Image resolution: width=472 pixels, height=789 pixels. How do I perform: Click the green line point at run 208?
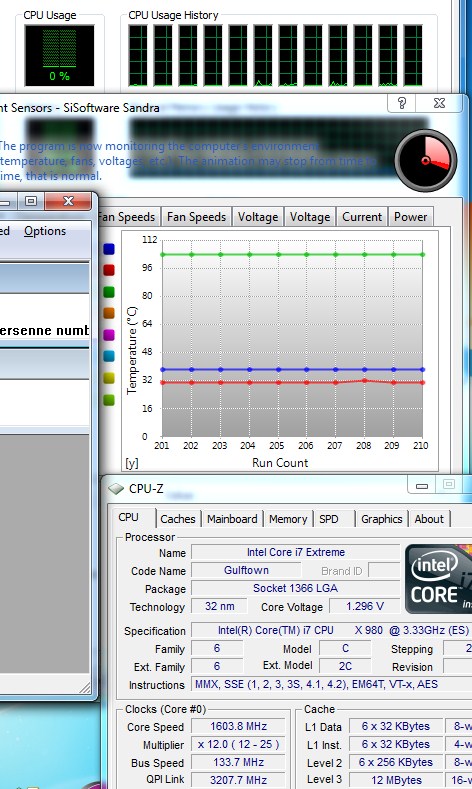tap(364, 255)
